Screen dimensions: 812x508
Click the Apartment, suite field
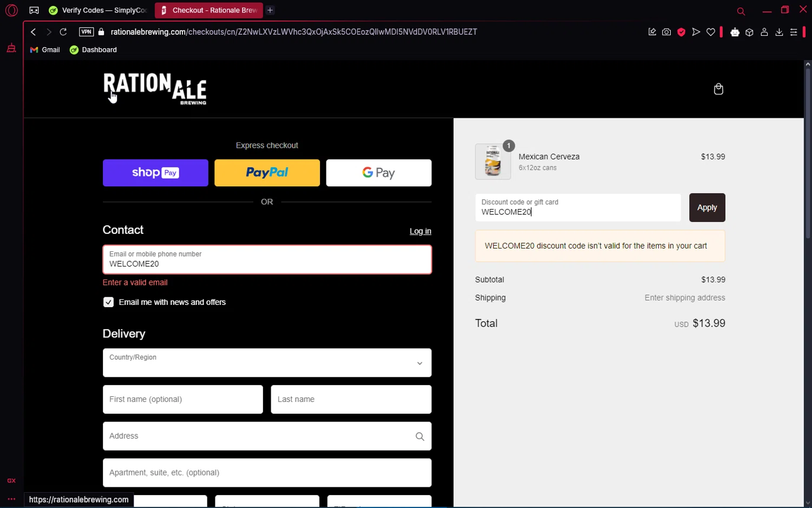coord(267,473)
